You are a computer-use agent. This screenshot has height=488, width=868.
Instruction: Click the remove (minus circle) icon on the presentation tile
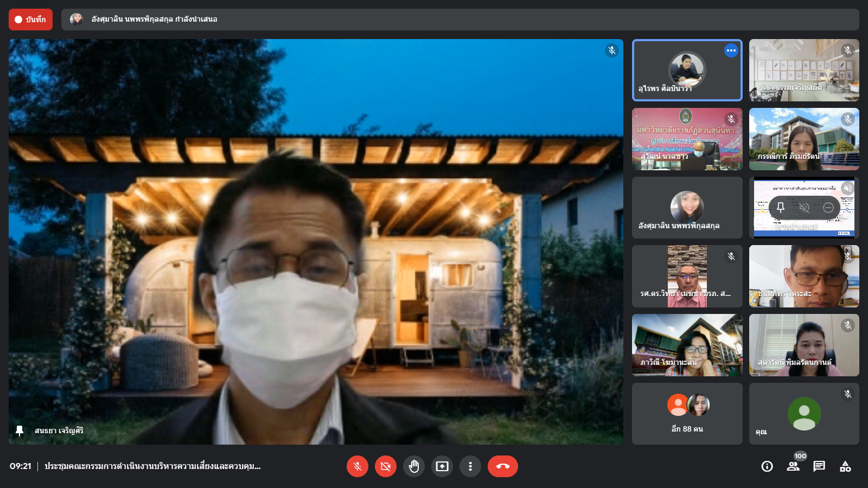[x=828, y=207]
